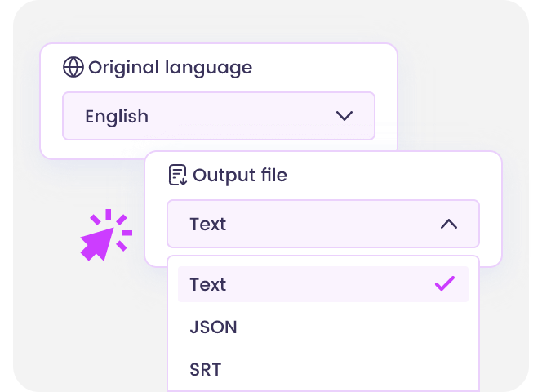Expand the English language dropdown chevron
542x392 pixels.
pyautogui.click(x=344, y=116)
